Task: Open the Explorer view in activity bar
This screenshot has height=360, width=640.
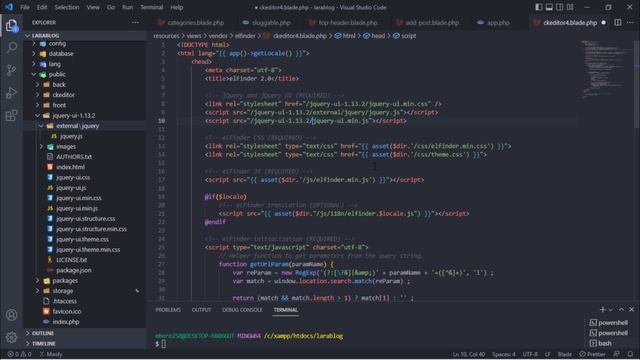Action: (11, 25)
